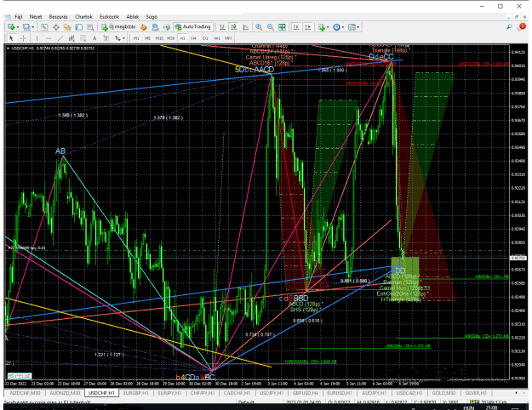
Task: Tile windows with the grid icon
Action: pos(282,27)
